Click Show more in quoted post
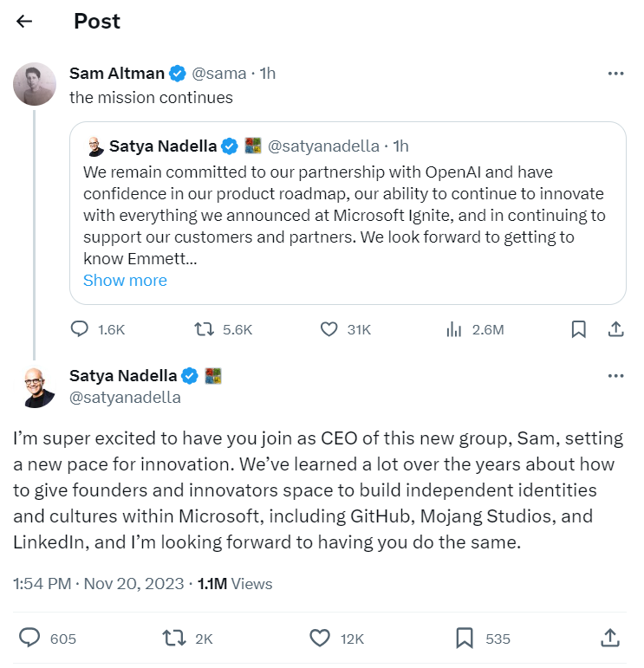644x668 pixels. click(125, 281)
